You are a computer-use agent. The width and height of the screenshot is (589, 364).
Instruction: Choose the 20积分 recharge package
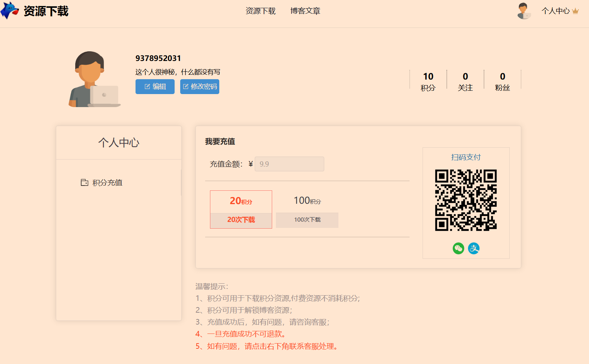click(x=241, y=209)
